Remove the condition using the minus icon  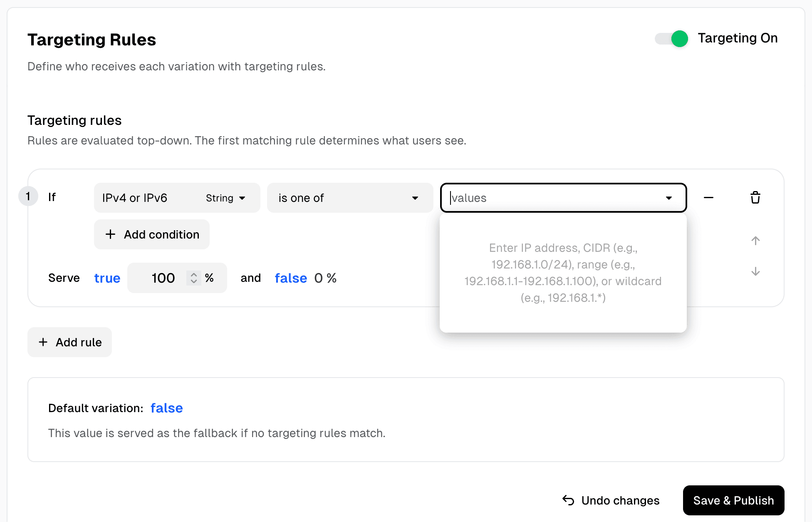(709, 198)
